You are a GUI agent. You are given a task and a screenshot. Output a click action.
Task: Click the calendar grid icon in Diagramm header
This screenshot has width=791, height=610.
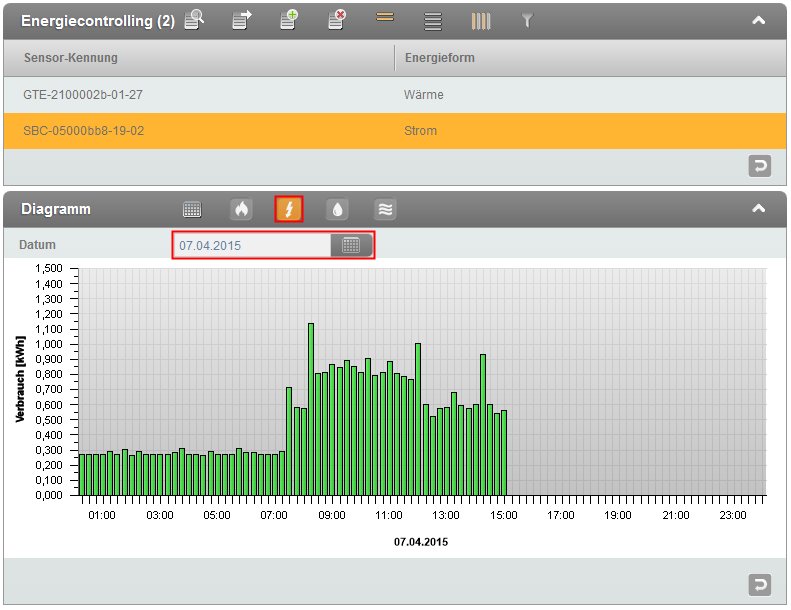tap(193, 209)
